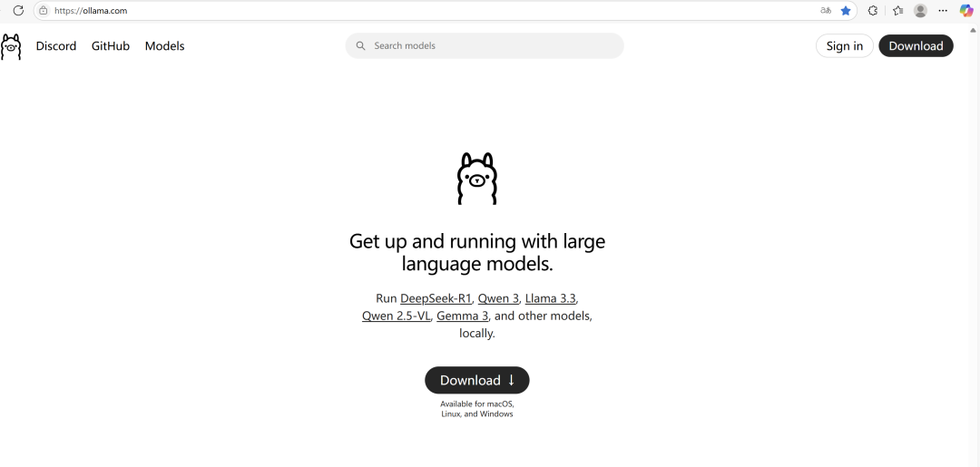The height and width of the screenshot is (467, 980).
Task: Click the large llama mascot image
Action: (477, 179)
